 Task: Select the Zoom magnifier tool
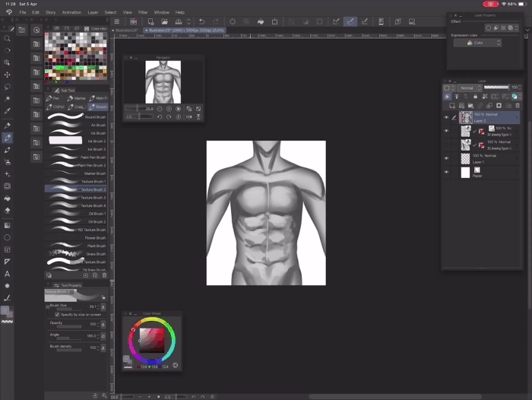(x=8, y=38)
